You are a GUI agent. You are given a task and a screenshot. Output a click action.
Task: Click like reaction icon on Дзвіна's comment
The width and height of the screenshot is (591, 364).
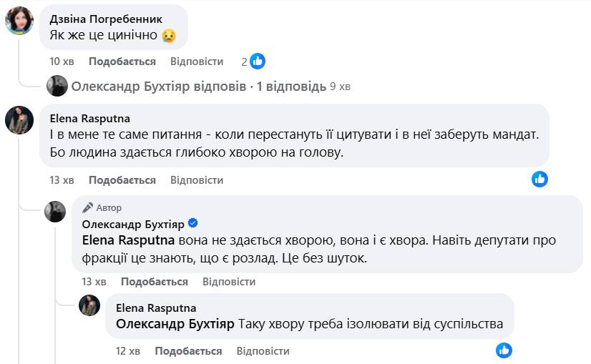258,62
